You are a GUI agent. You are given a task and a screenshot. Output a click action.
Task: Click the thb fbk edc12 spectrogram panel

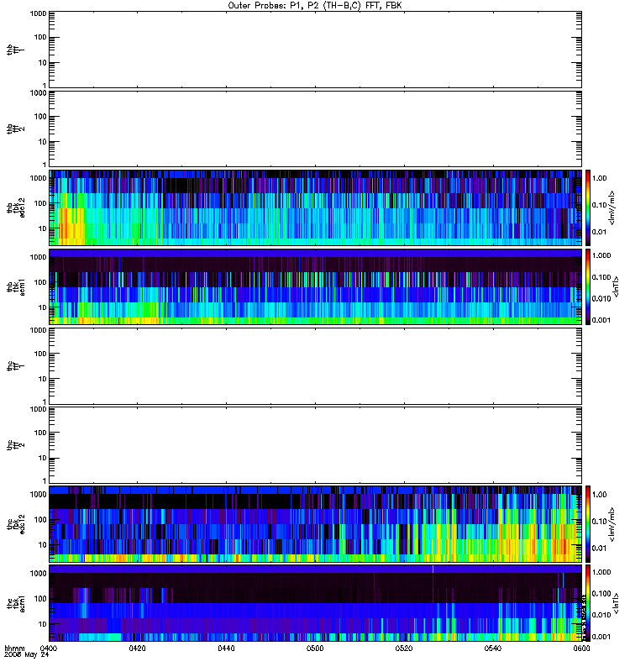(316, 207)
